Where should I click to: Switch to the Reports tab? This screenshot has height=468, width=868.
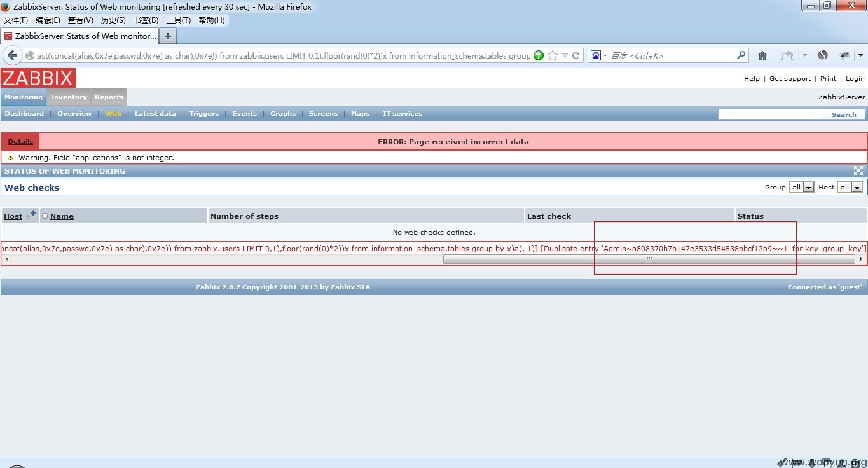point(109,97)
